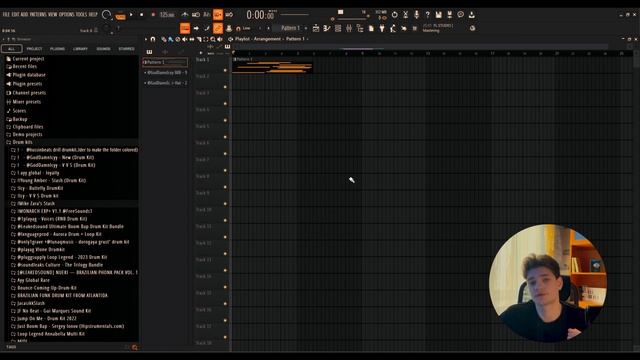
Task: Open the TOOLS menu
Action: tap(82, 14)
